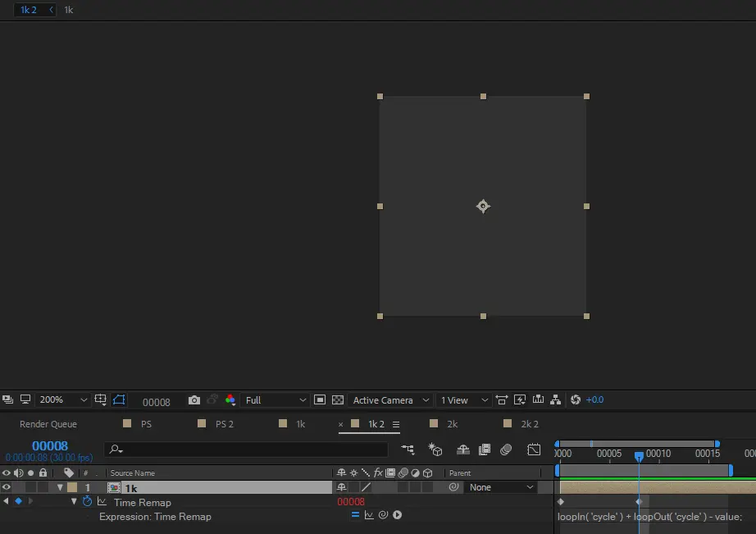Switch to 2k 2 composition tab
Viewport: 756px width, 534px height.
pos(530,424)
